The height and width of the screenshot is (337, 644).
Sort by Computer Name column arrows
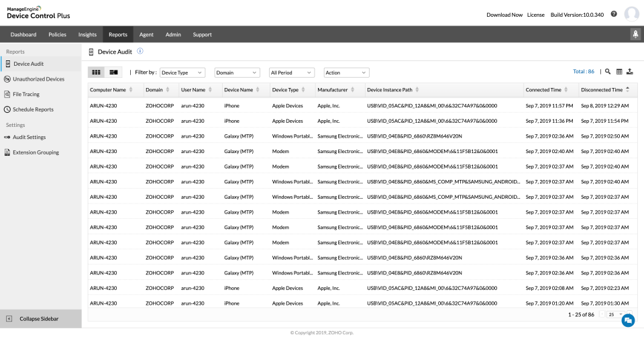(131, 89)
